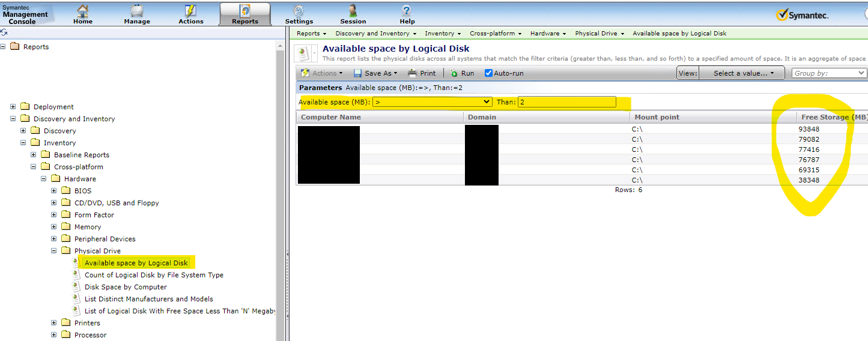Sort by Computer Name column
The image size is (868, 341).
(x=331, y=117)
